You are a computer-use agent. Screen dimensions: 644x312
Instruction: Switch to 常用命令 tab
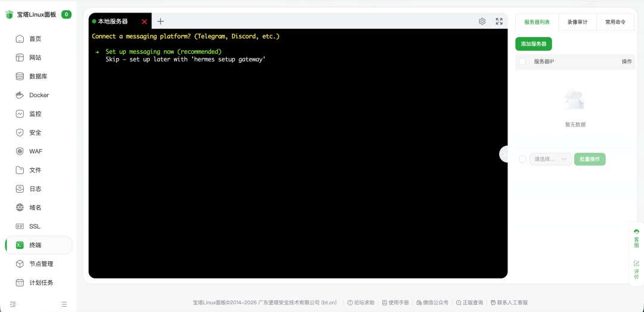[x=615, y=22]
